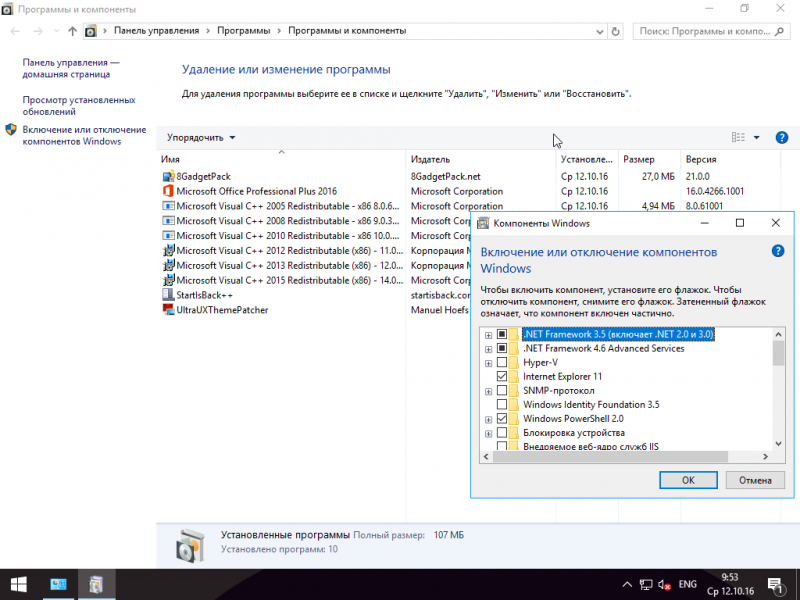Go up one folder level
The width and height of the screenshot is (800, 600).
[72, 31]
